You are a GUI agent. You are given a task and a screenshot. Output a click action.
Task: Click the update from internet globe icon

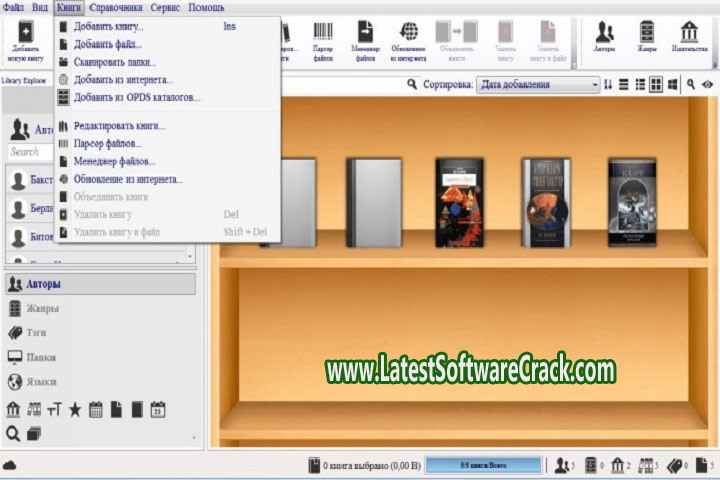tap(408, 41)
